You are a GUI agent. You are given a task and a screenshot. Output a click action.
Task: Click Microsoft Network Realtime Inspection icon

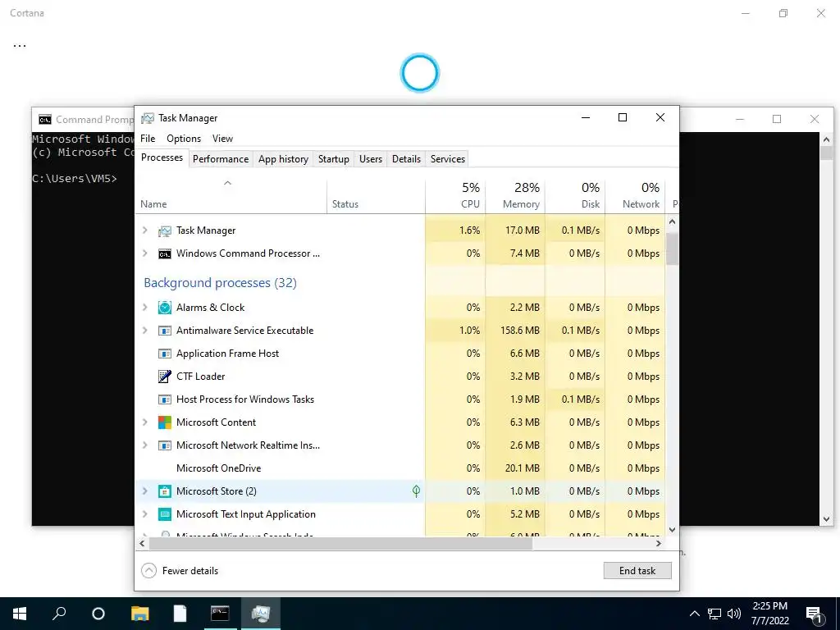164,445
